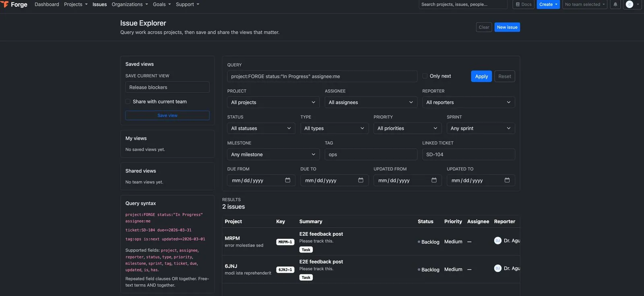This screenshot has width=644, height=296.
Task: Open the Support nav menu
Action: click(x=188, y=4)
